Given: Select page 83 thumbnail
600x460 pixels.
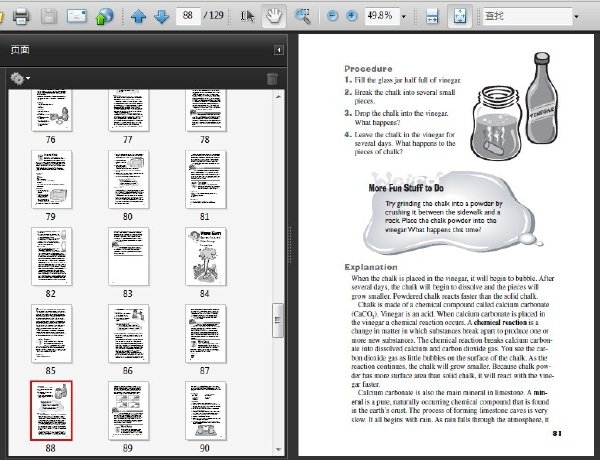Looking at the screenshot, I should [129, 256].
